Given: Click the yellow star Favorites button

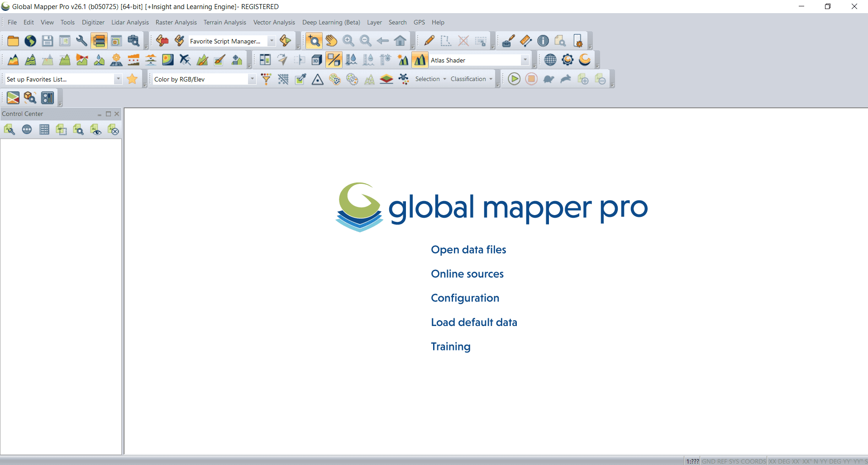Looking at the screenshot, I should click(132, 79).
